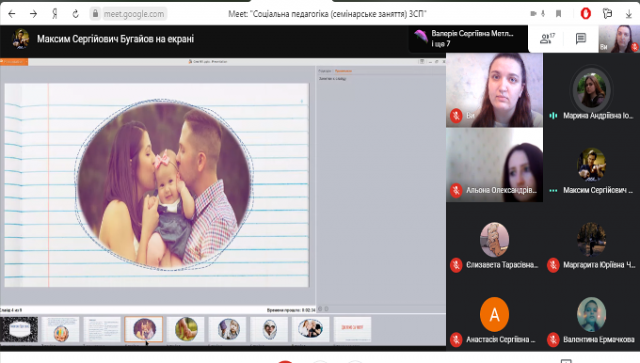Click the meet.google.com address field
The image size is (640, 363).
[x=133, y=14]
